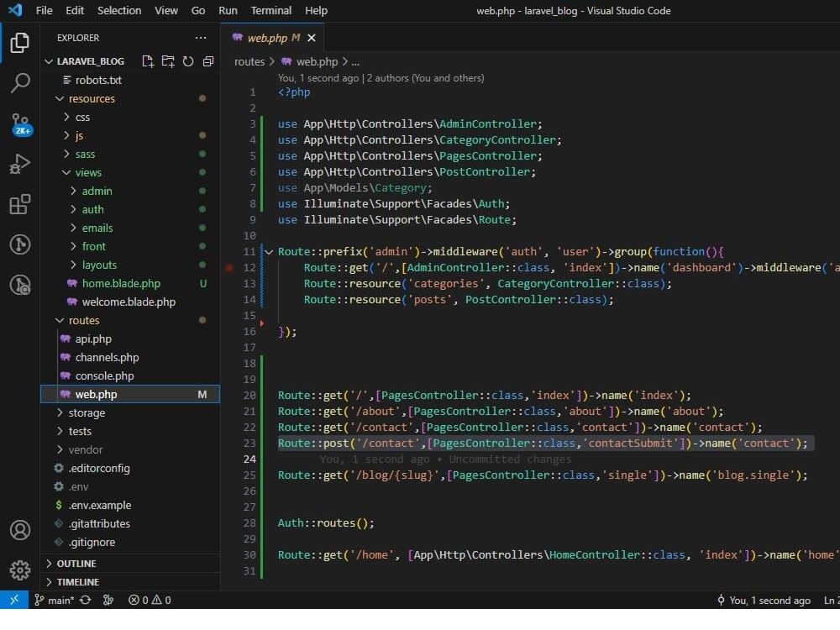Viewport: 840px width, 630px height.
Task: Click the authors CodeLens above line 1
Action: [x=381, y=78]
